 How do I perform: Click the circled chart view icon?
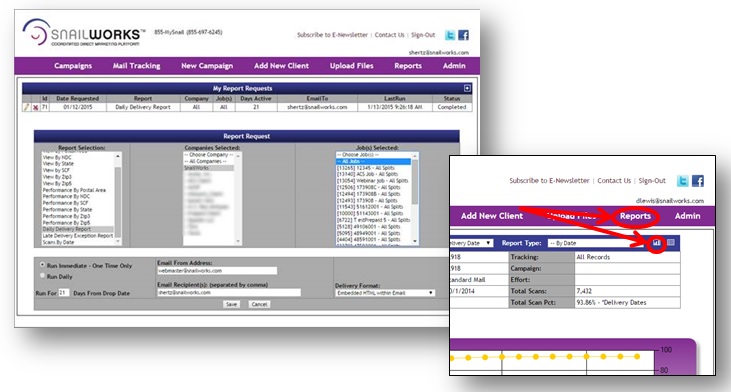[x=656, y=242]
